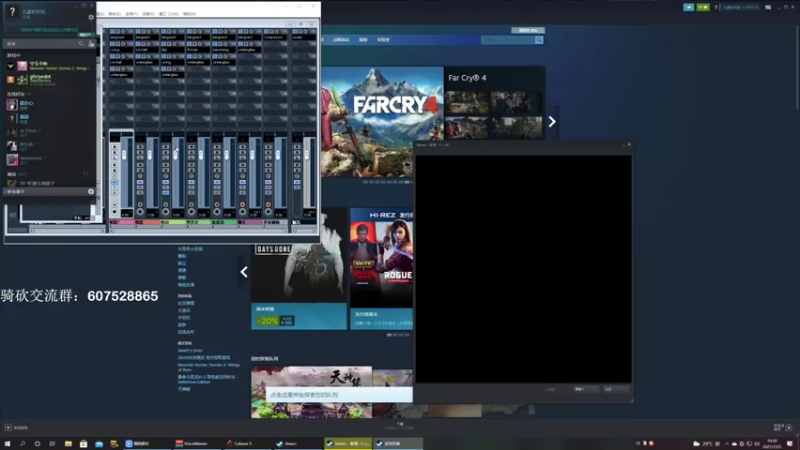Click the wishlist button above store search
The image size is (800, 450).
(528, 30)
